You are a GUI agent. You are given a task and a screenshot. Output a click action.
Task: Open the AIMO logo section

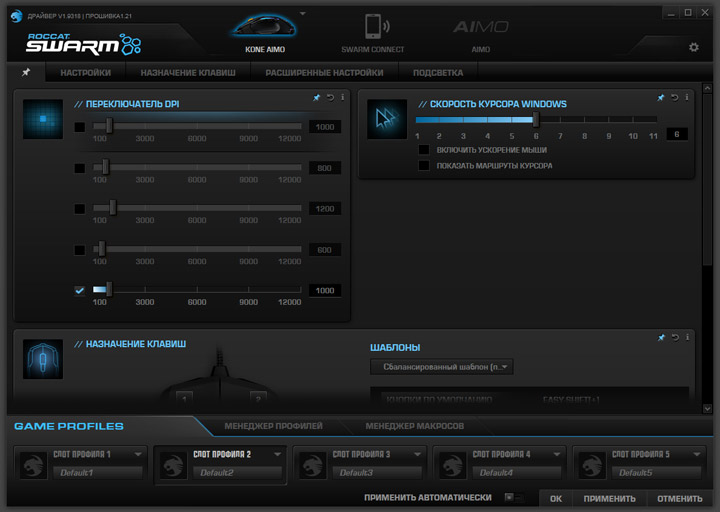[480, 27]
